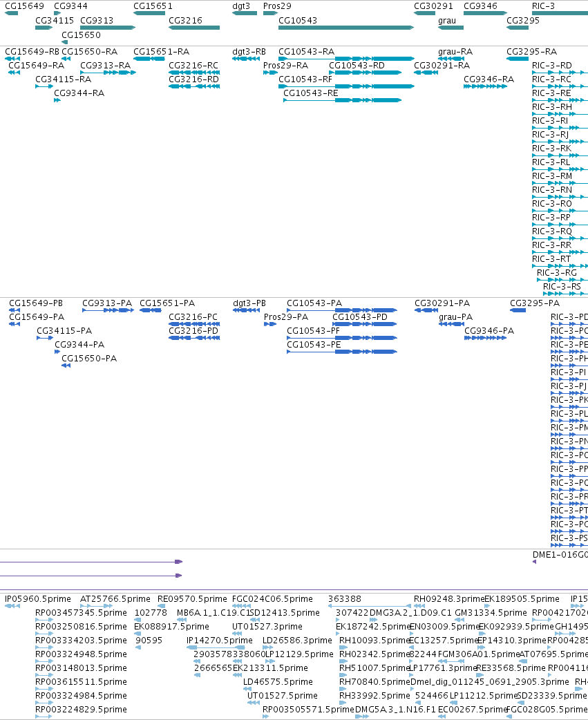Click the CG3295 gene label

coord(523,21)
